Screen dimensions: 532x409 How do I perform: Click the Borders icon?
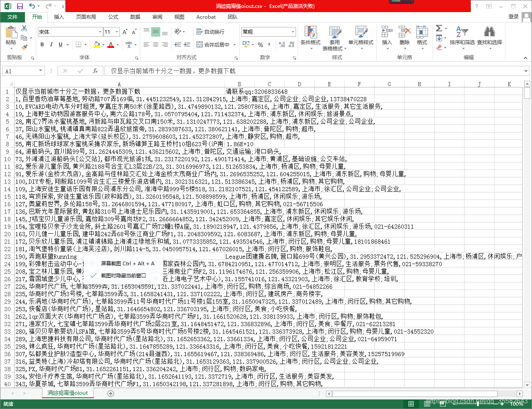point(78,45)
